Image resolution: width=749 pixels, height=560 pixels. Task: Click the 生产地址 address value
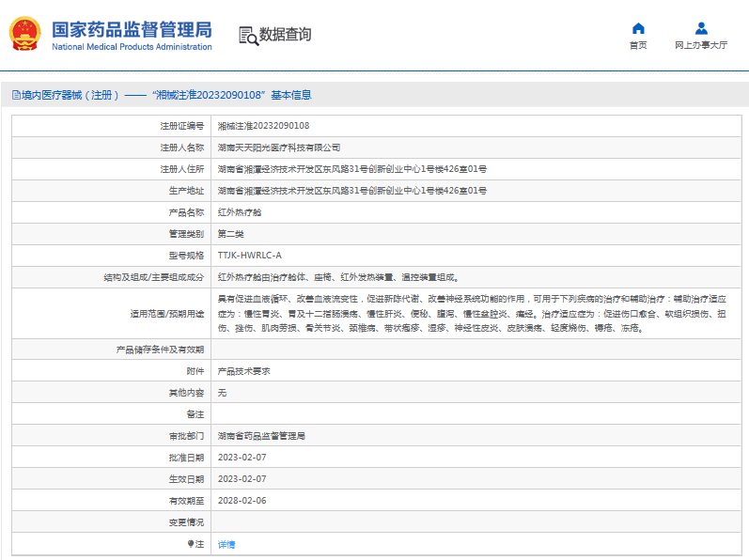coord(352,191)
